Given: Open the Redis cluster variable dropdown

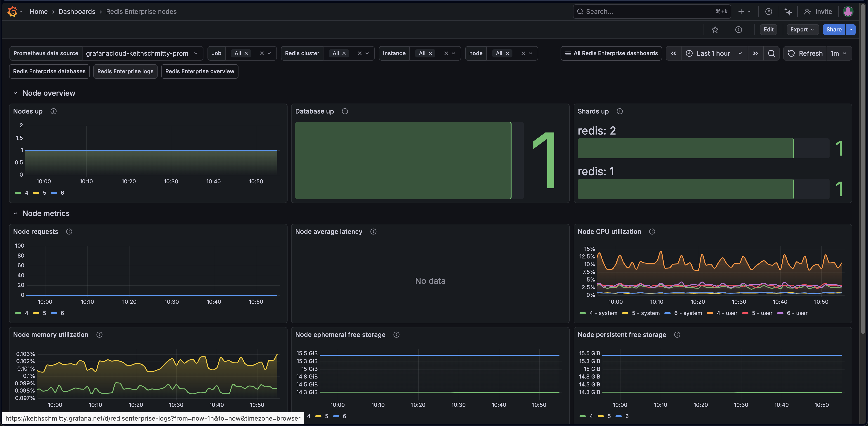Looking at the screenshot, I should (x=367, y=53).
